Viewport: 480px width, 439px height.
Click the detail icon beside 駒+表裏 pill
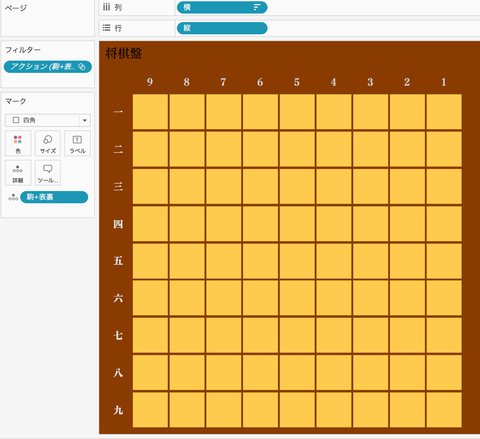(13, 197)
